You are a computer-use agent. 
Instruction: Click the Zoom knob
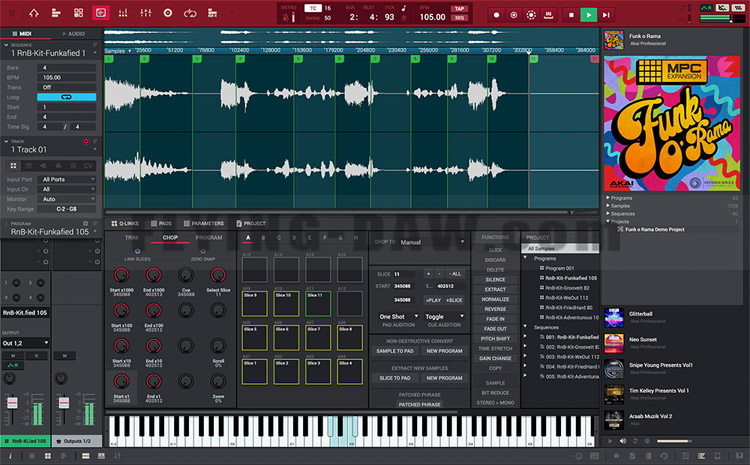pos(218,381)
